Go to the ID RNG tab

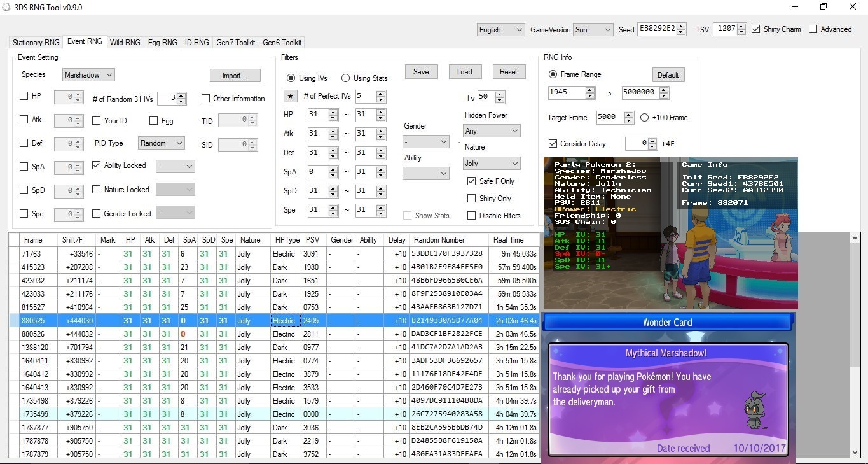(x=197, y=43)
